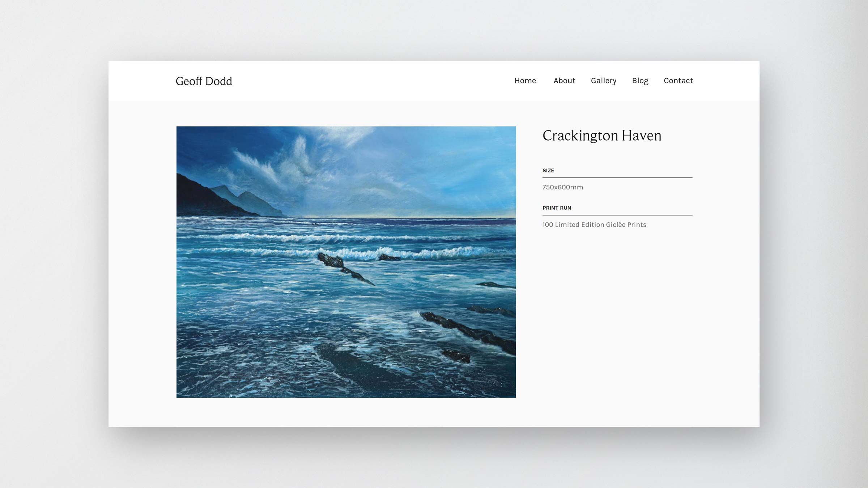Click the SIZE label
Image resolution: width=868 pixels, height=488 pixels.
[x=548, y=170]
